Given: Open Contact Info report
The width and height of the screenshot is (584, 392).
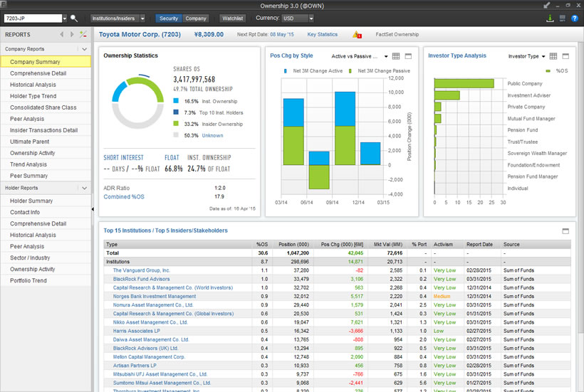Looking at the screenshot, I should click(x=46, y=213).
